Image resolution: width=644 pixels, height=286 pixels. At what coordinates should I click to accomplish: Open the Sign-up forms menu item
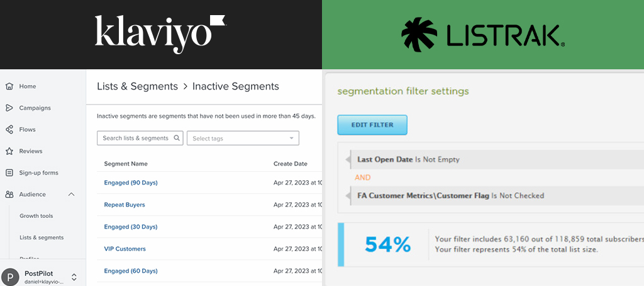(38, 173)
